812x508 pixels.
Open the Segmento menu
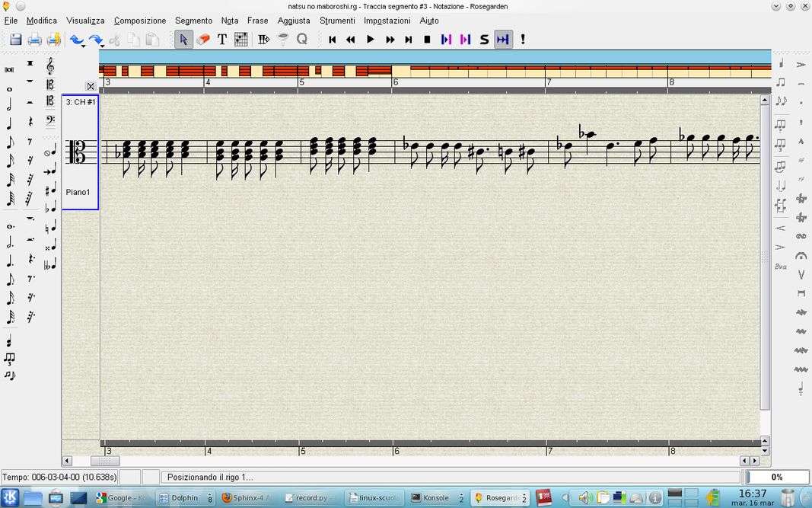pyautogui.click(x=193, y=21)
